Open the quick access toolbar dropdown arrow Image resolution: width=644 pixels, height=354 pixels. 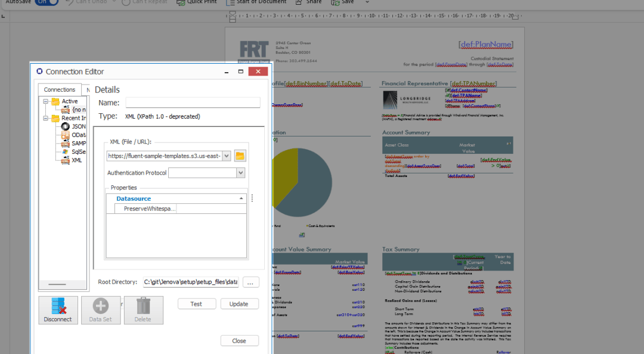tap(367, 2)
